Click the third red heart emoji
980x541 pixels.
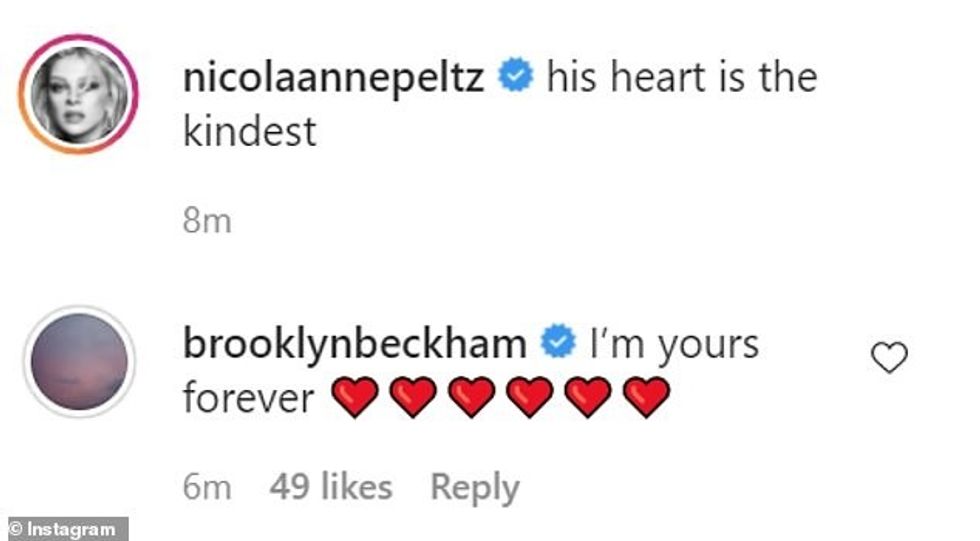[470, 399]
